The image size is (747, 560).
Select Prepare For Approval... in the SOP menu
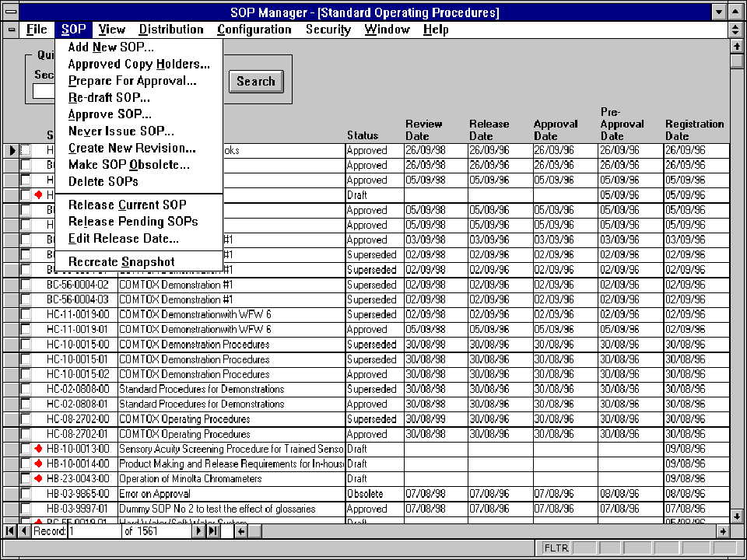pos(139,80)
